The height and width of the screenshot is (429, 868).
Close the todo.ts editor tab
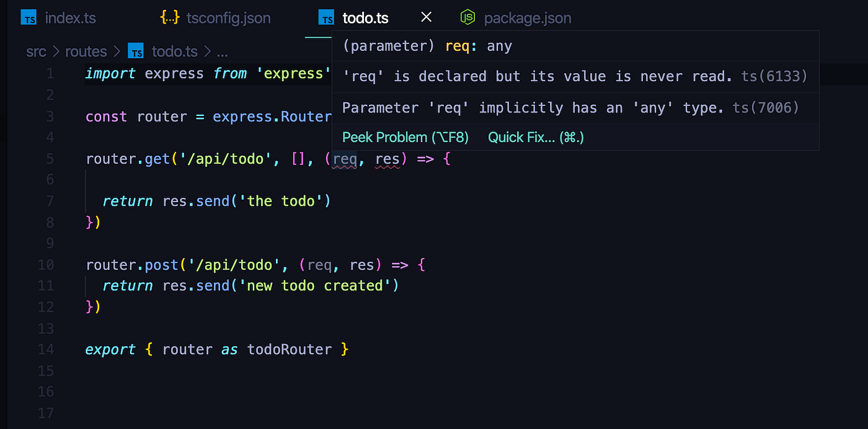(x=425, y=17)
